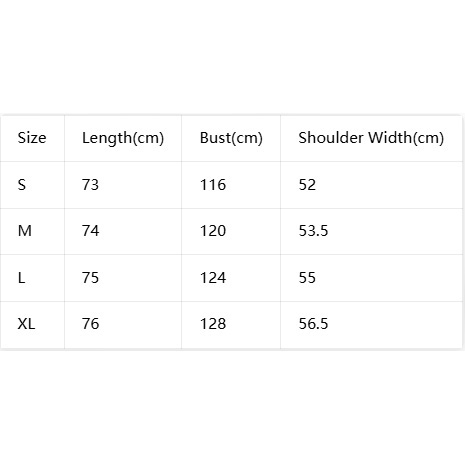Click the Shoulder Width(cm) column header
Image resolution: width=465 pixels, height=465 pixels.
[x=371, y=138]
